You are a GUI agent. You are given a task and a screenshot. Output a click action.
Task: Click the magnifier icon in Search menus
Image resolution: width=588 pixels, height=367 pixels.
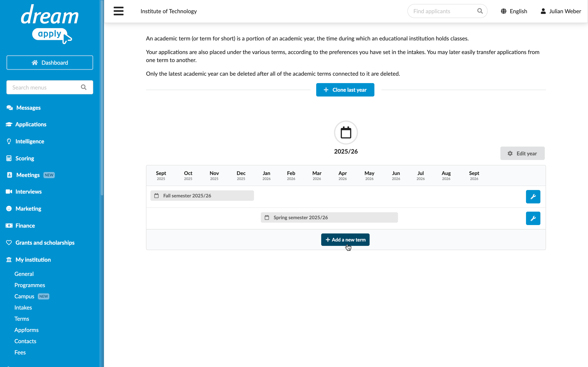pos(84,87)
